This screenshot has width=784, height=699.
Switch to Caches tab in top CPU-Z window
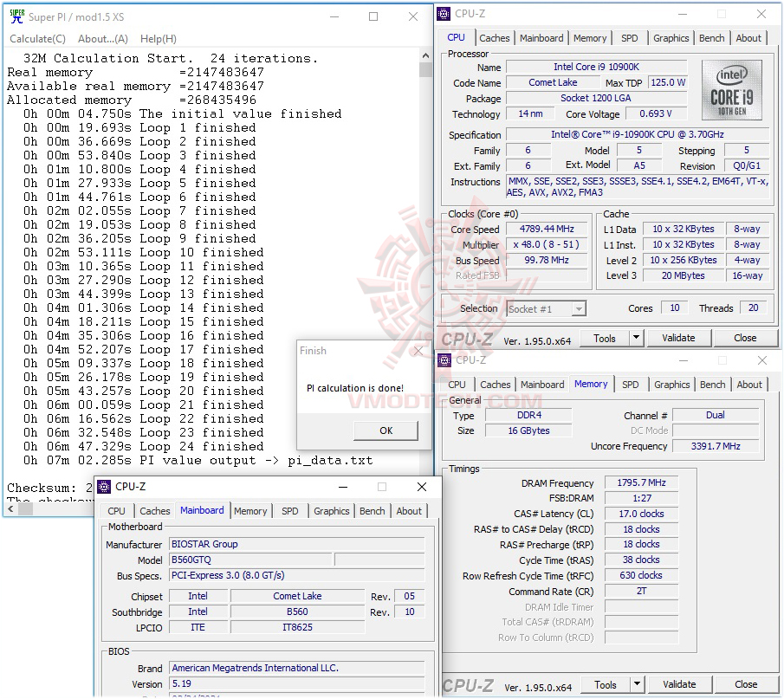click(x=495, y=38)
